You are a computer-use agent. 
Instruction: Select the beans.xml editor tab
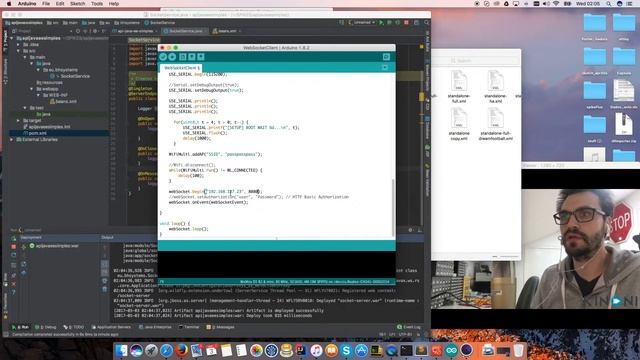(227, 31)
